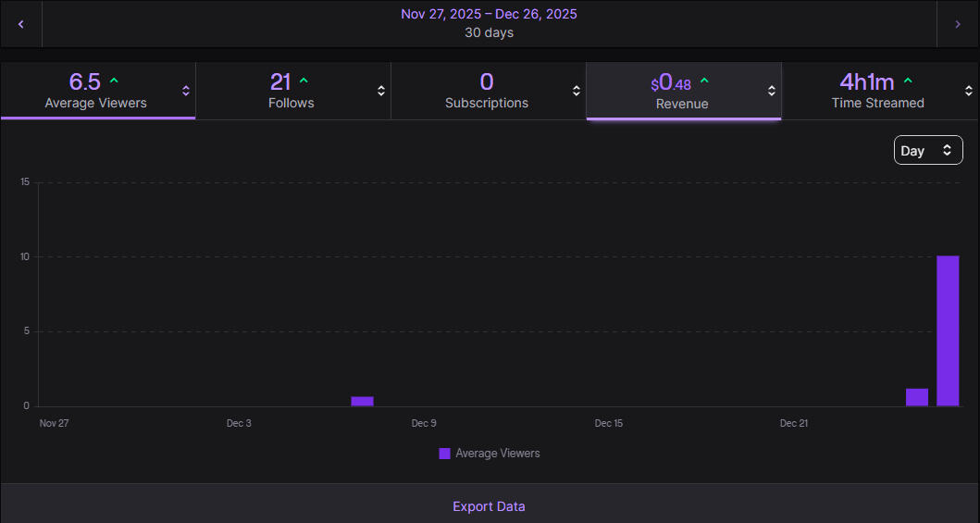The height and width of the screenshot is (523, 980).
Task: Toggle the Average Viewers legend item
Action: [x=490, y=453]
